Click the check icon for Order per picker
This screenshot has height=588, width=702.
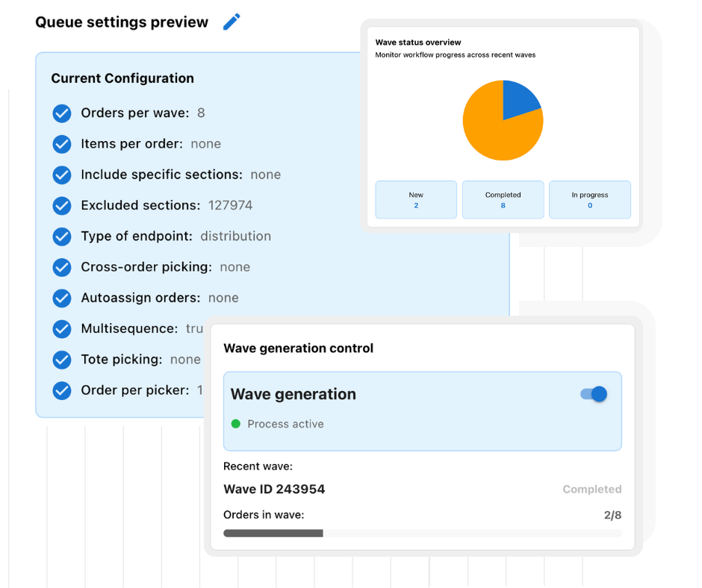pos(62,390)
